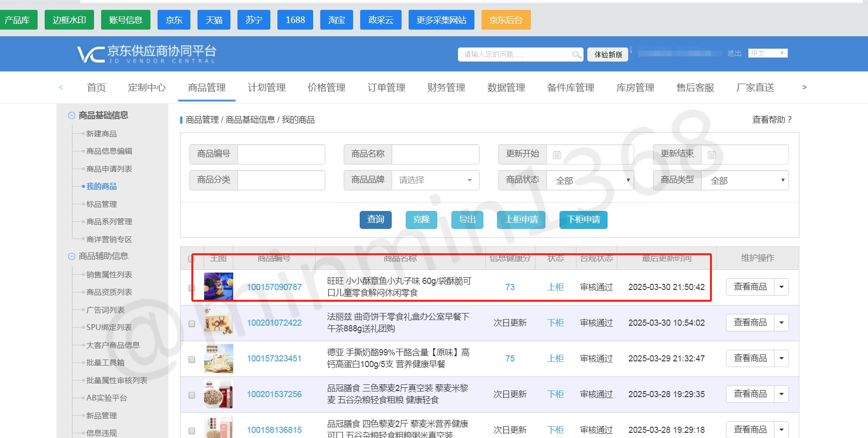This screenshot has height=438, width=868.
Task: Click the 查询 search button
Action: [x=375, y=219]
